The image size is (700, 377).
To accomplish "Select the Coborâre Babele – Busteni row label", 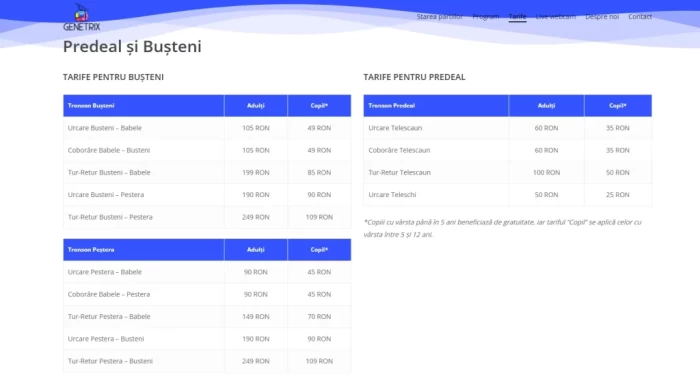I will click(109, 150).
